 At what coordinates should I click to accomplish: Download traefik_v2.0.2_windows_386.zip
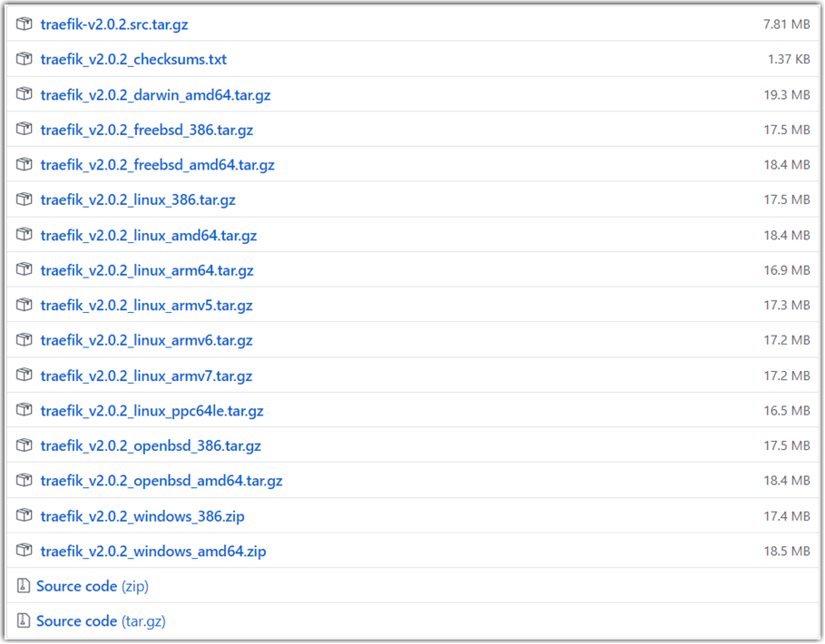coord(142,516)
